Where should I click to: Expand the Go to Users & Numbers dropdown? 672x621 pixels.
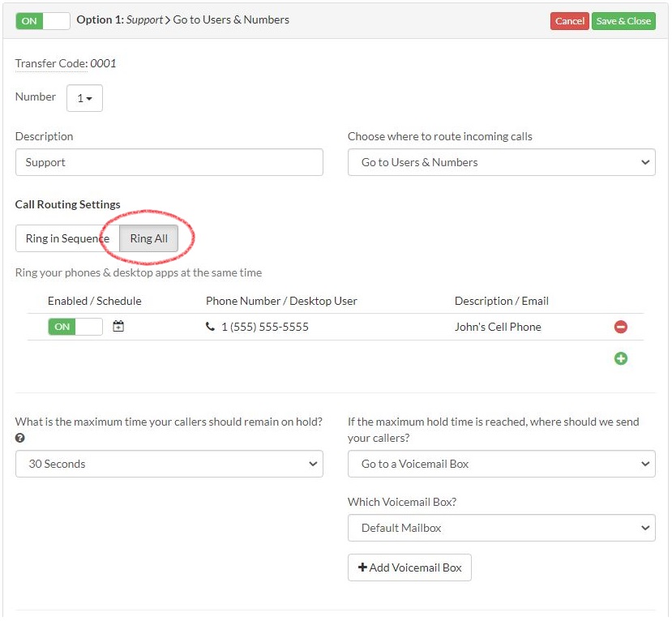[x=501, y=162]
